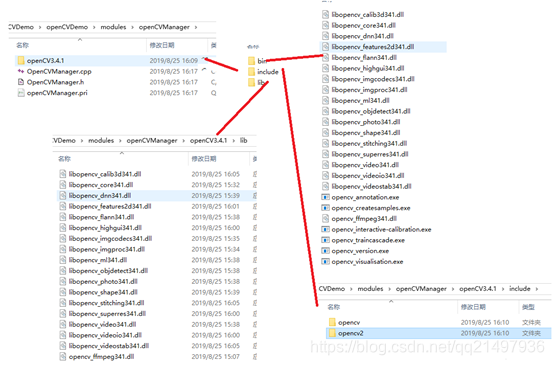Click the opencv_version.exe application icon
554x365 pixels.
coord(325,251)
